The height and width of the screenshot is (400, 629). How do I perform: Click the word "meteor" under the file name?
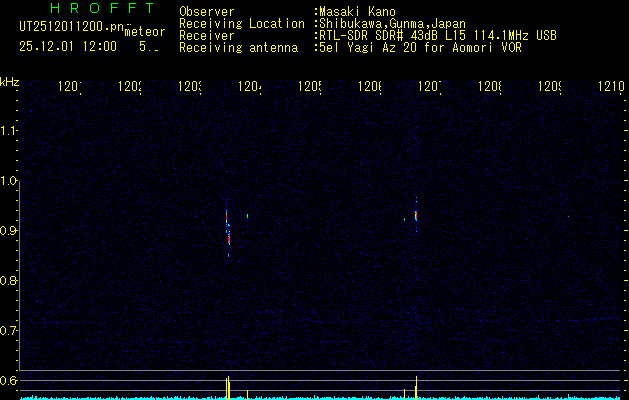click(145, 32)
